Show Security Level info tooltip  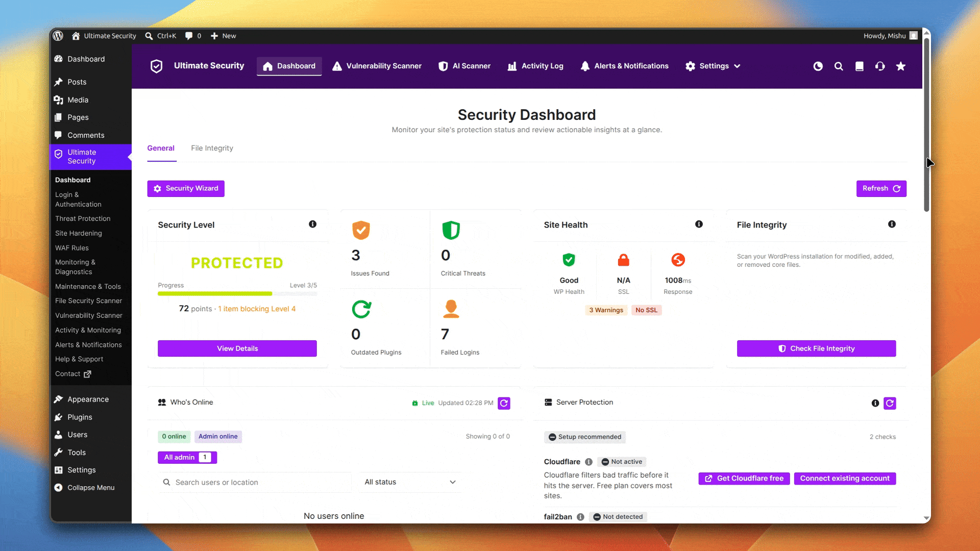pos(312,224)
